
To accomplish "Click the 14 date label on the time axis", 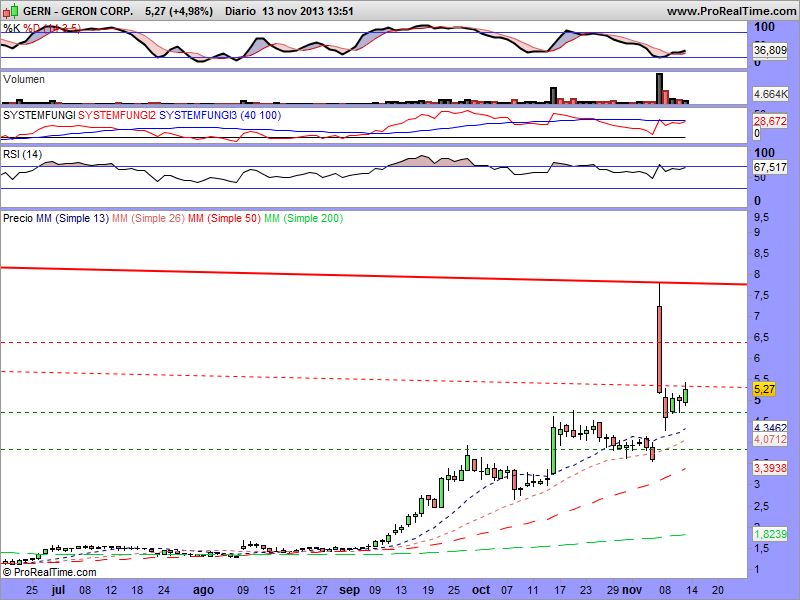I will 691,590.
